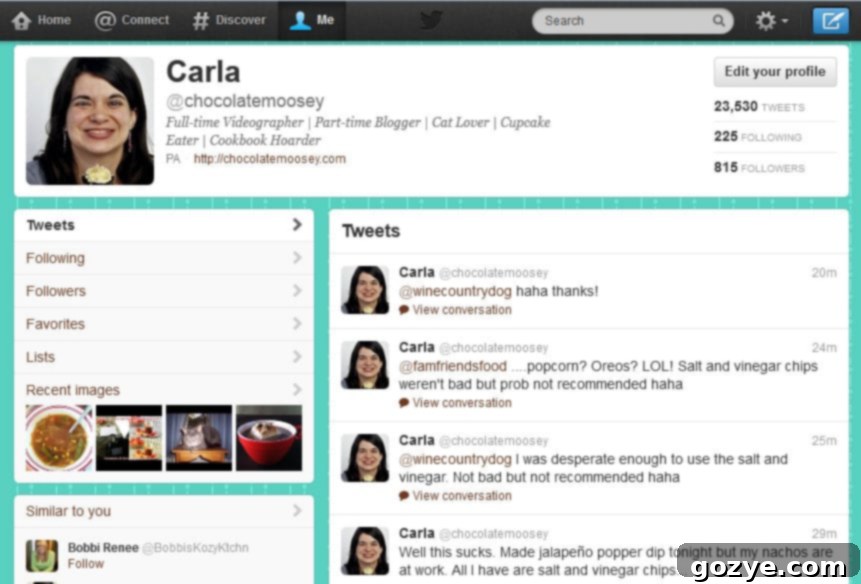Open the collage recent image
This screenshot has width=861, height=584.
pos(129,438)
